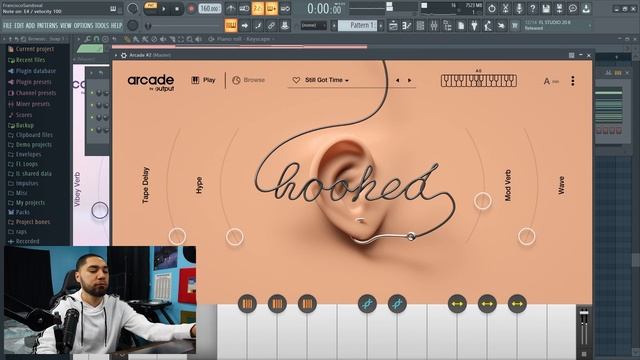Open Arcade three-dot options menu
The height and width of the screenshot is (360, 640).
573,81
